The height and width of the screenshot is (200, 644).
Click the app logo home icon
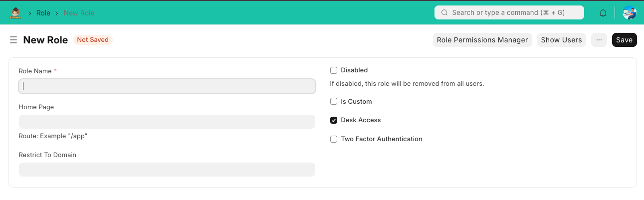click(15, 13)
